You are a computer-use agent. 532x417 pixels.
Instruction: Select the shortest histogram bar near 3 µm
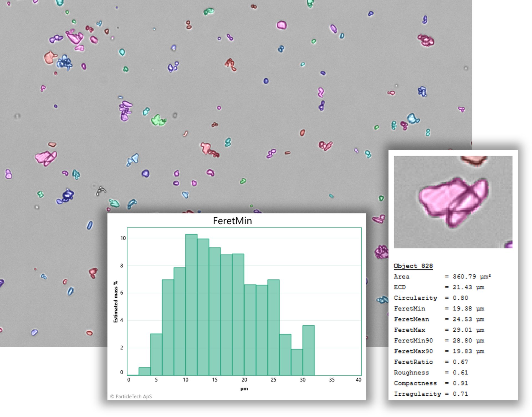pos(144,371)
